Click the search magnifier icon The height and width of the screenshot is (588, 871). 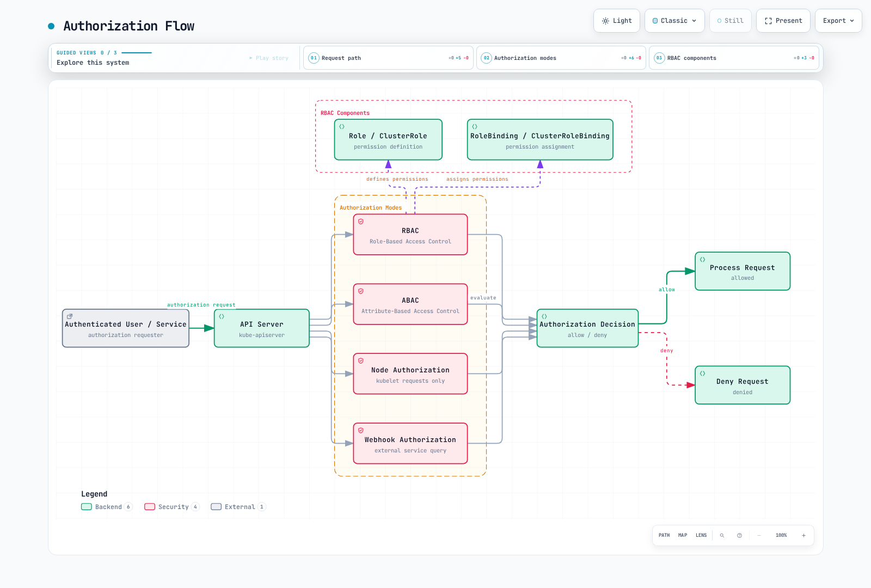(x=722, y=535)
